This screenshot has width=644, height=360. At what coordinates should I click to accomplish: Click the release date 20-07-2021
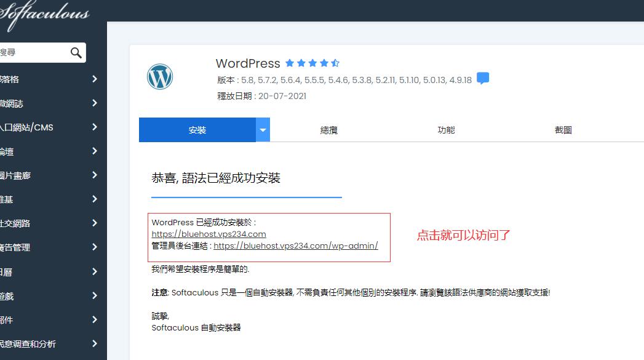point(282,96)
